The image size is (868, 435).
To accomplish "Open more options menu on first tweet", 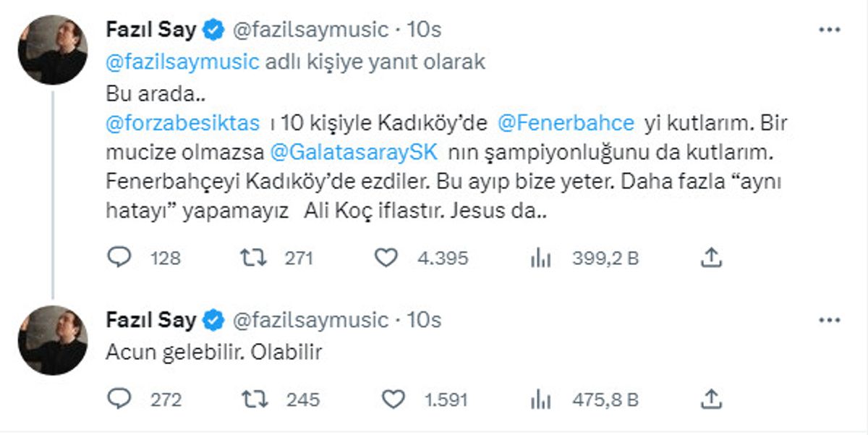I will [828, 30].
